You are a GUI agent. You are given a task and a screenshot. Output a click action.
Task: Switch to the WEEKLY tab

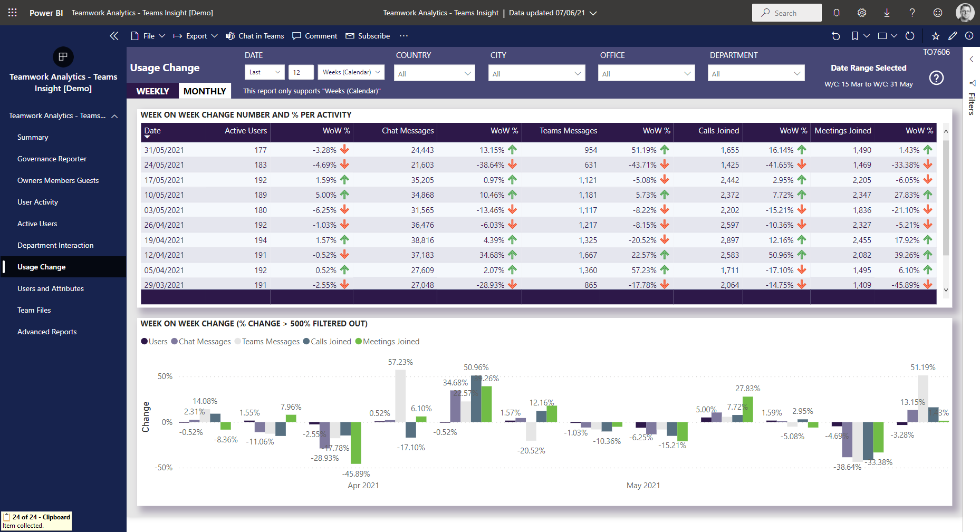(x=153, y=91)
